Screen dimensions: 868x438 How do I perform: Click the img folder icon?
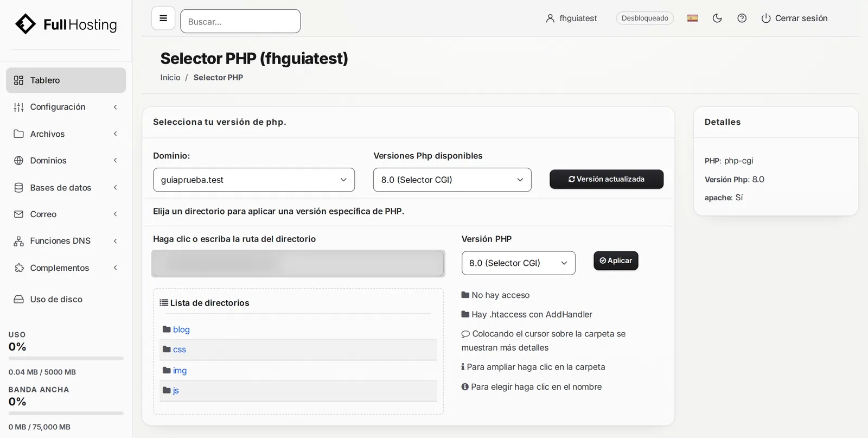(x=167, y=371)
